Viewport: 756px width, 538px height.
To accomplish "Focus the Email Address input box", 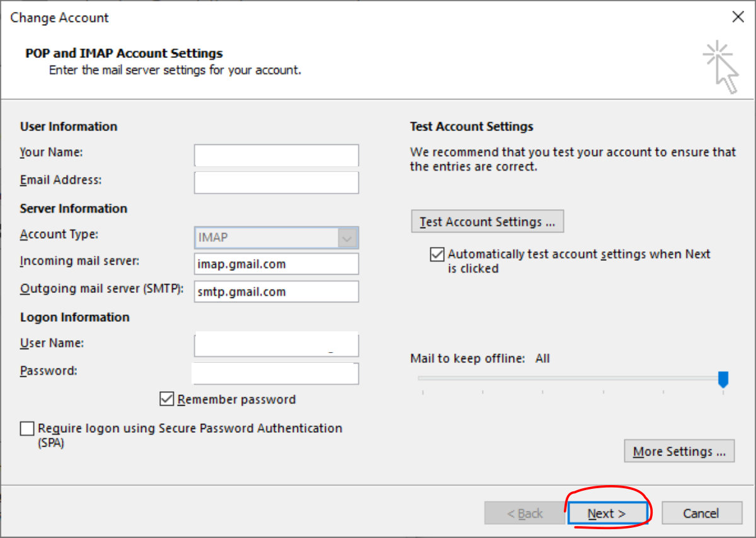I will click(276, 183).
